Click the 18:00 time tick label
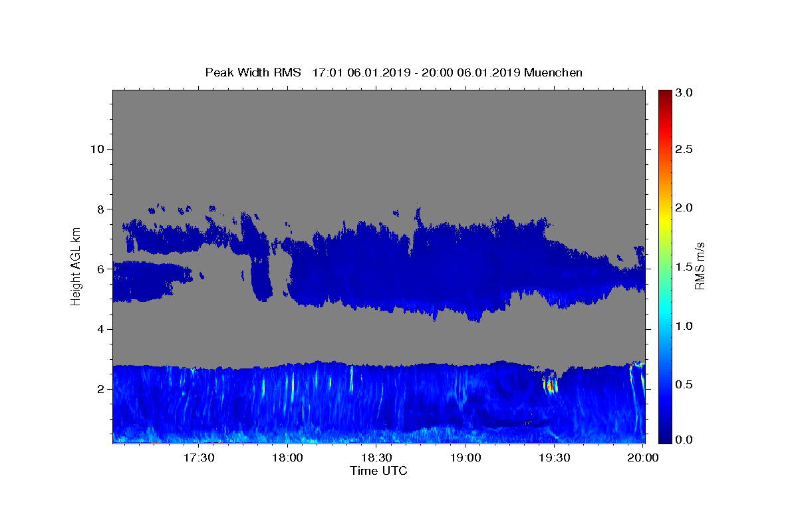The width and height of the screenshot is (798, 532). point(287,458)
